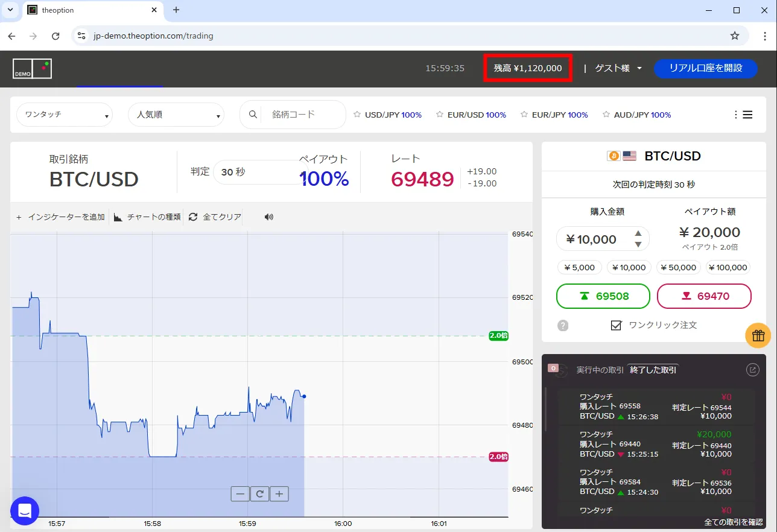Select the AUD/JPY 100% quick asset
The height and width of the screenshot is (532, 777).
pos(642,115)
